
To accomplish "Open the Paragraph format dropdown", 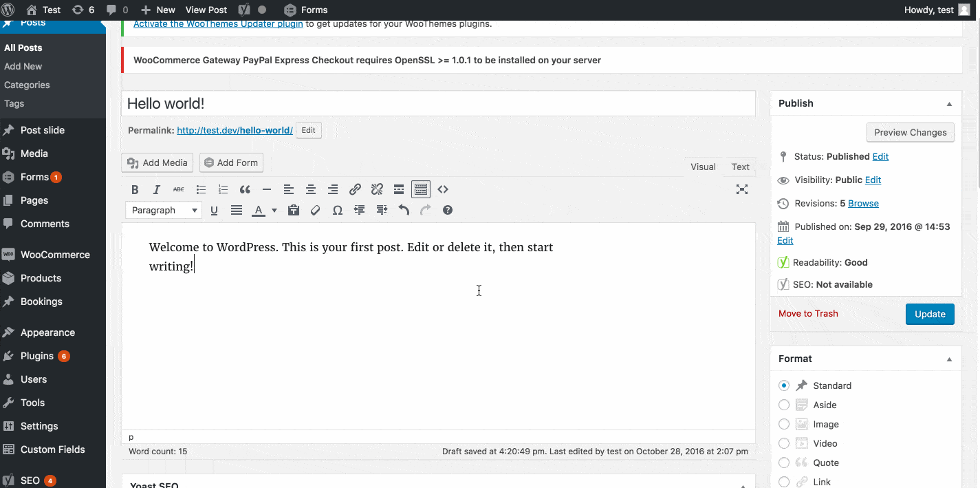I will pos(164,210).
